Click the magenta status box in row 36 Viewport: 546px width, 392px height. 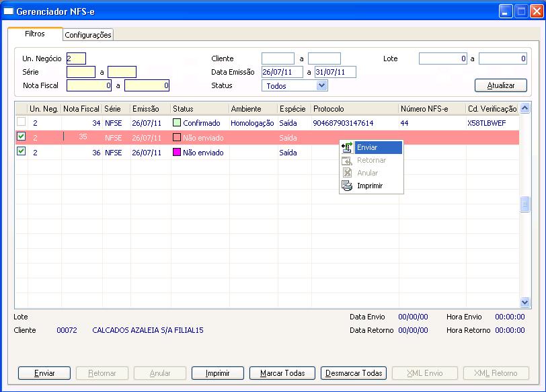(177, 152)
